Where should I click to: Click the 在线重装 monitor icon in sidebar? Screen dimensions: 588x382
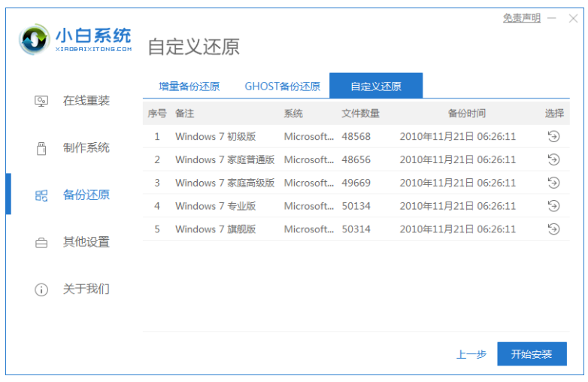41,102
